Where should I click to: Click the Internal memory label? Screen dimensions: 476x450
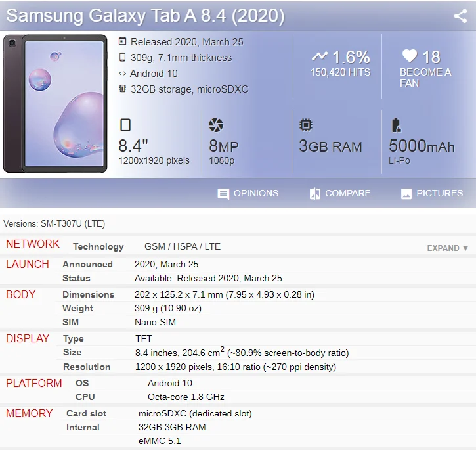click(83, 427)
